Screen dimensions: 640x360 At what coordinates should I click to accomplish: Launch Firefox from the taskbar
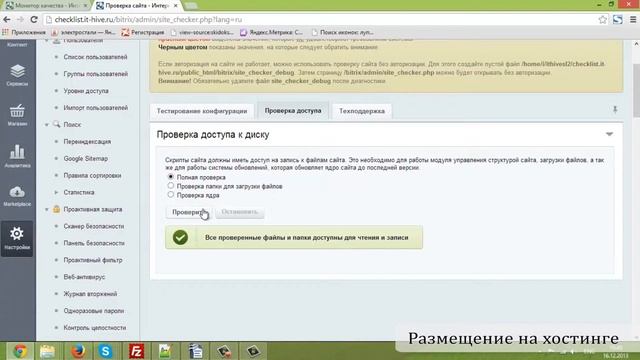(x=77, y=351)
